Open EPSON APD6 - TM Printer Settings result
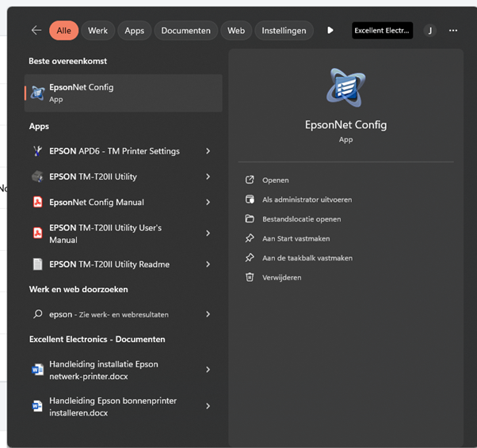This screenshot has width=477, height=448. click(x=114, y=151)
